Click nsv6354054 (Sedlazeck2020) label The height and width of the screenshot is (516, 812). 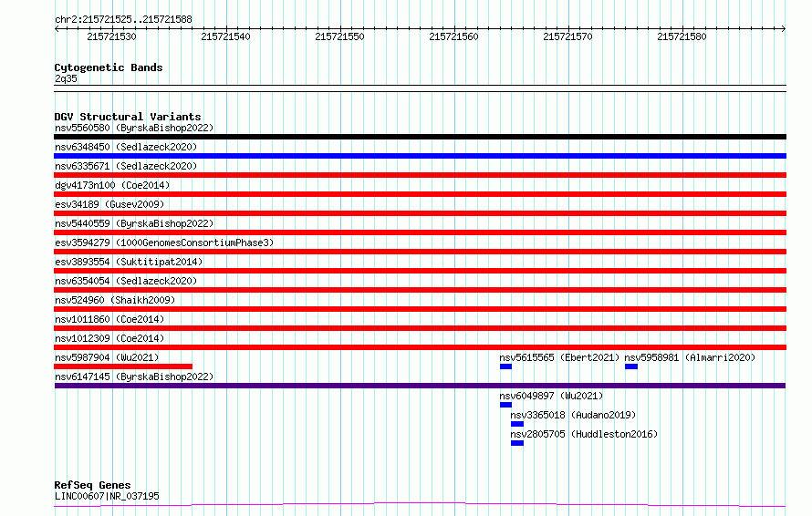126,281
